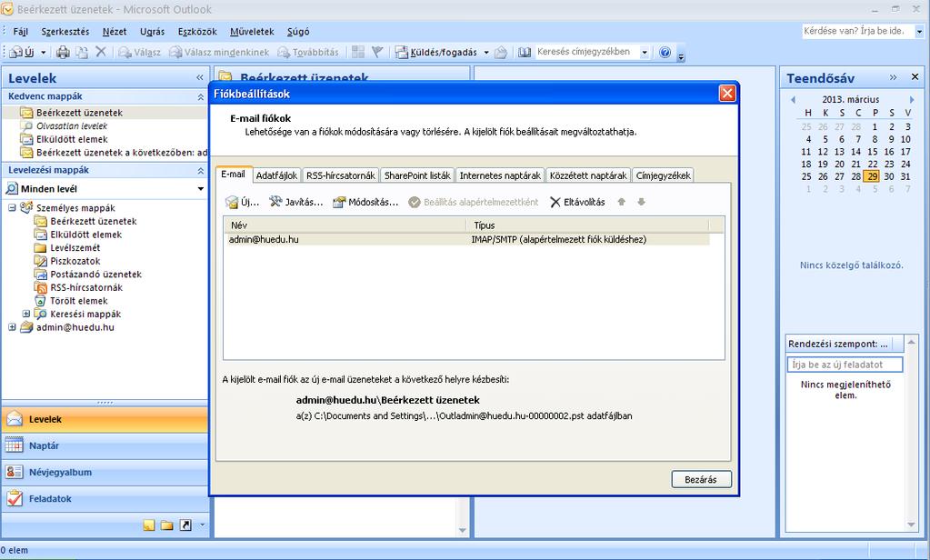Go to next month in calendar
Image resolution: width=930 pixels, height=560 pixels.
pos(912,100)
